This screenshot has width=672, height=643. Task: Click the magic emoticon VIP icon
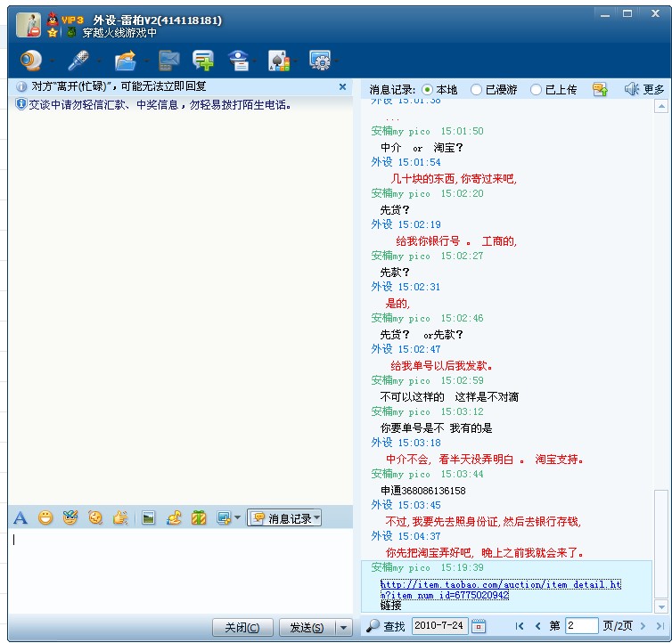pos(70,518)
